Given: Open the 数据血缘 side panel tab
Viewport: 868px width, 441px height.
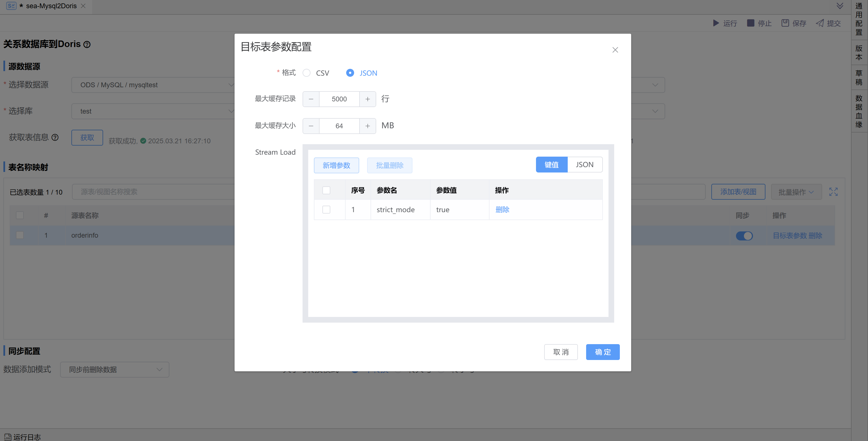Looking at the screenshot, I should point(859,111).
